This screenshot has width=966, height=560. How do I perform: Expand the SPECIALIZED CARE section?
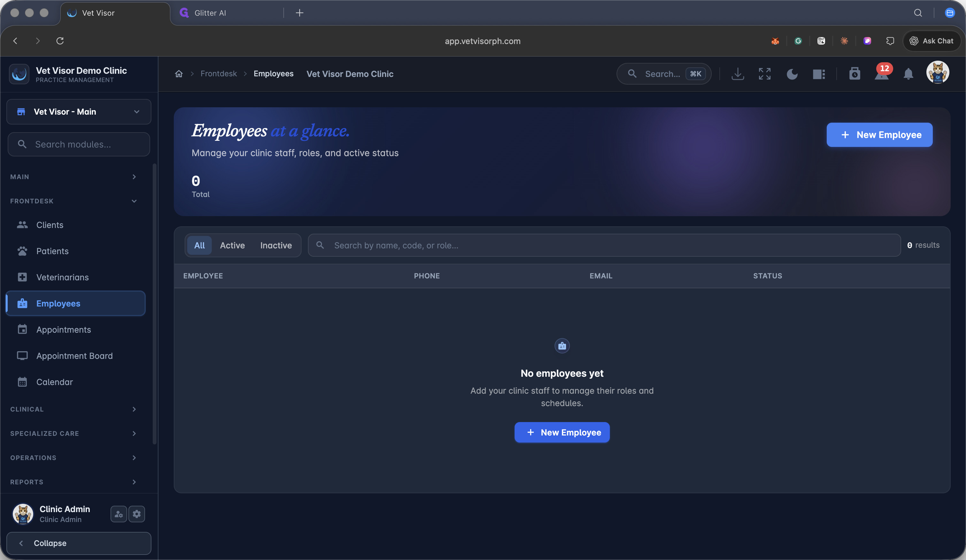tap(73, 433)
